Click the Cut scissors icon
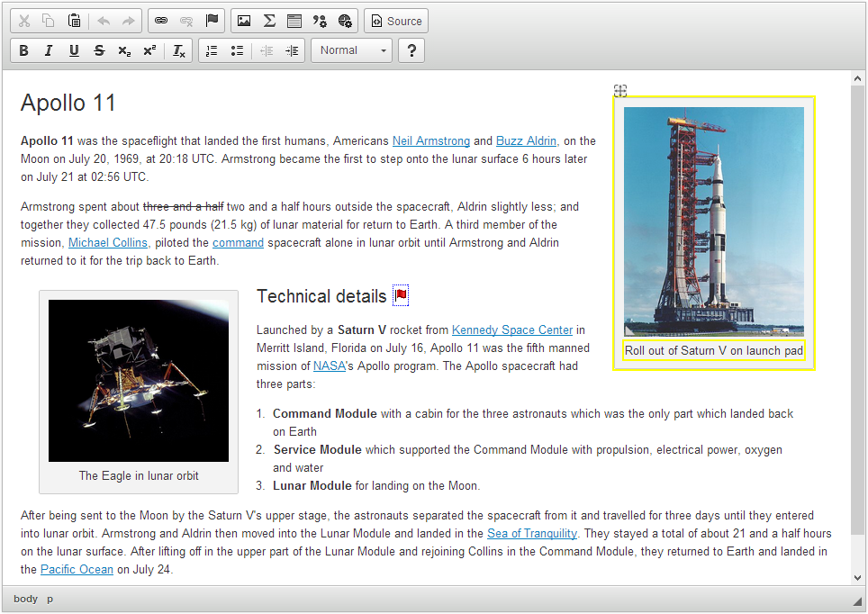This screenshot has width=868, height=614. 23,21
